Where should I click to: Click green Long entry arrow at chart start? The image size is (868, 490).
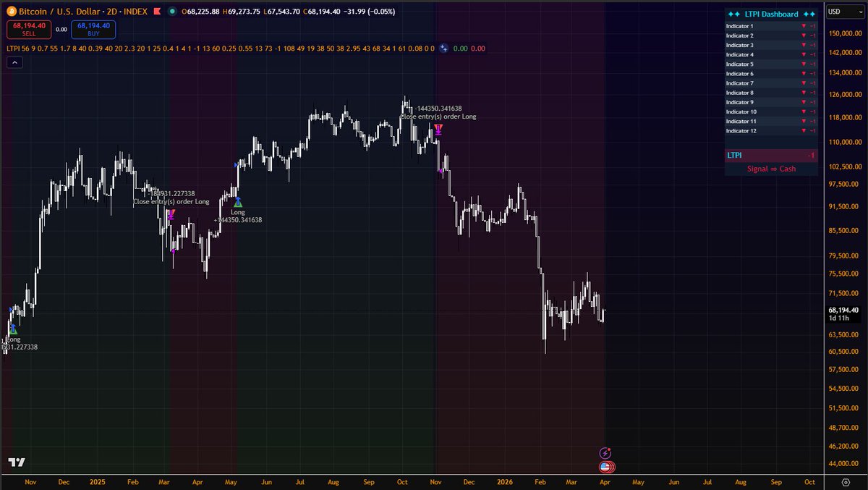tap(14, 329)
